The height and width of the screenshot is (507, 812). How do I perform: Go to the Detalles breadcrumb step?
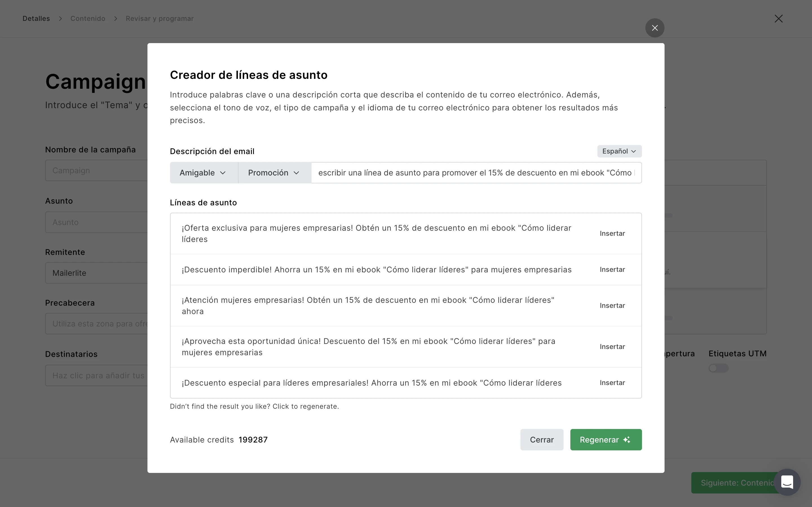click(x=36, y=18)
